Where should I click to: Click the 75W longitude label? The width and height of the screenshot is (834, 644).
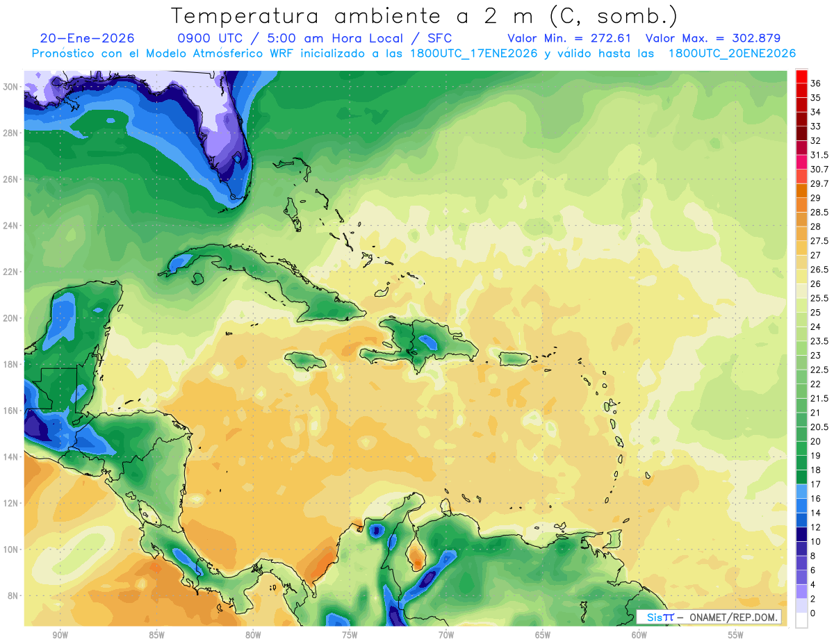tap(350, 635)
